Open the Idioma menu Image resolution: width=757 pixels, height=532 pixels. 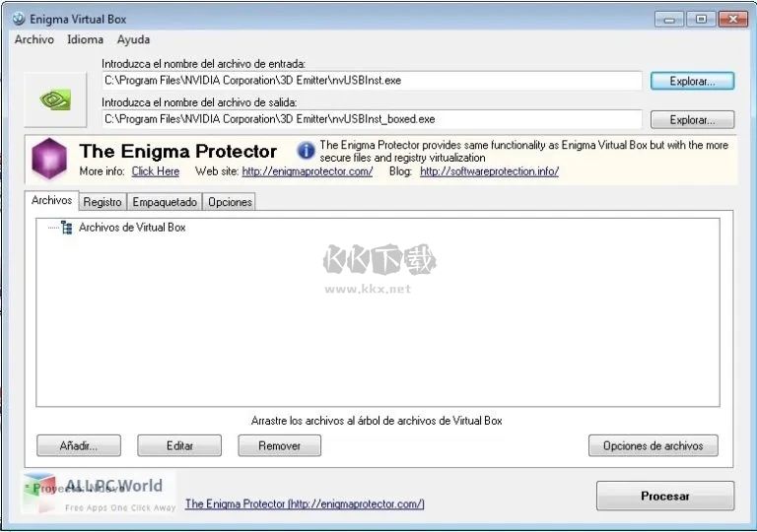coord(85,39)
